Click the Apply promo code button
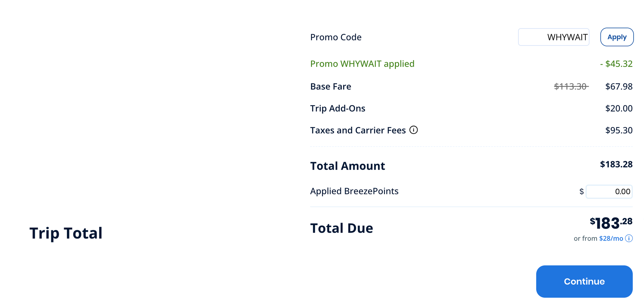Image resolution: width=644 pixels, height=304 pixels. point(617,37)
